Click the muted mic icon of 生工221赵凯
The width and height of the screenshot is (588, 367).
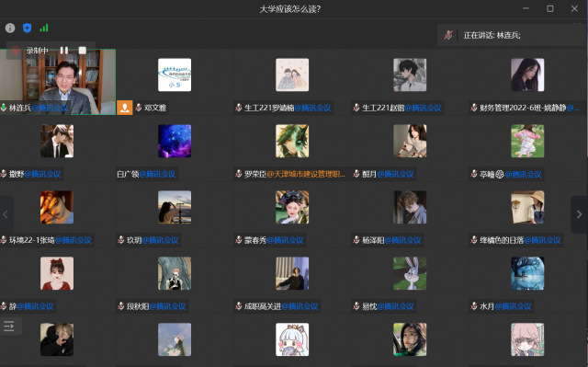click(x=356, y=108)
